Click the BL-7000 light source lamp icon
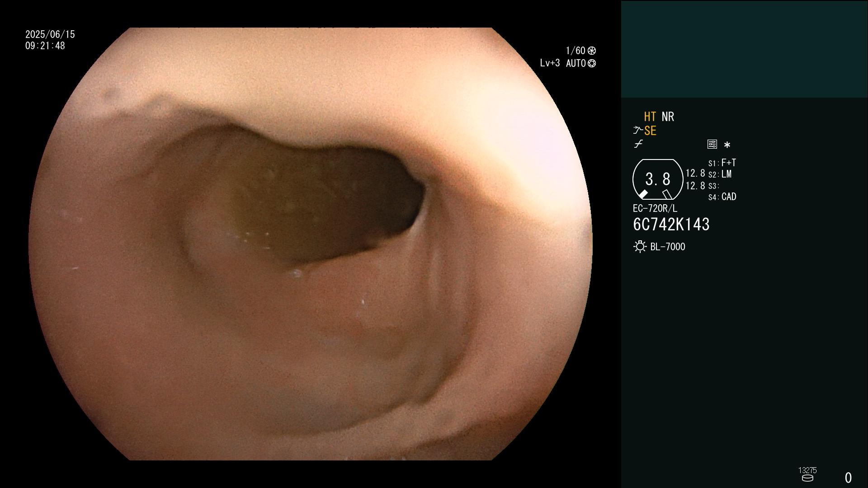This screenshot has width=868, height=488. tap(640, 247)
